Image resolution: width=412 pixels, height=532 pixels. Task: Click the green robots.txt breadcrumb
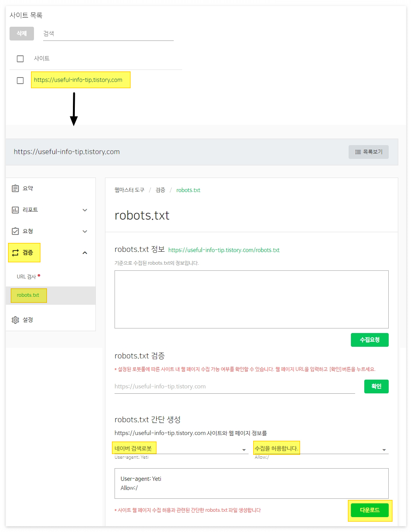point(188,190)
